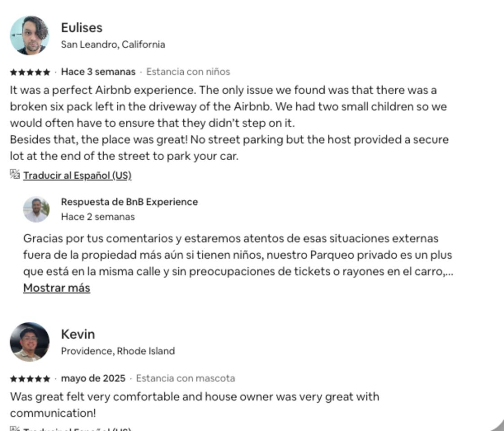This screenshot has width=504, height=431.
Task: Click the five-star rating on Kevin's review
Action: (30, 378)
